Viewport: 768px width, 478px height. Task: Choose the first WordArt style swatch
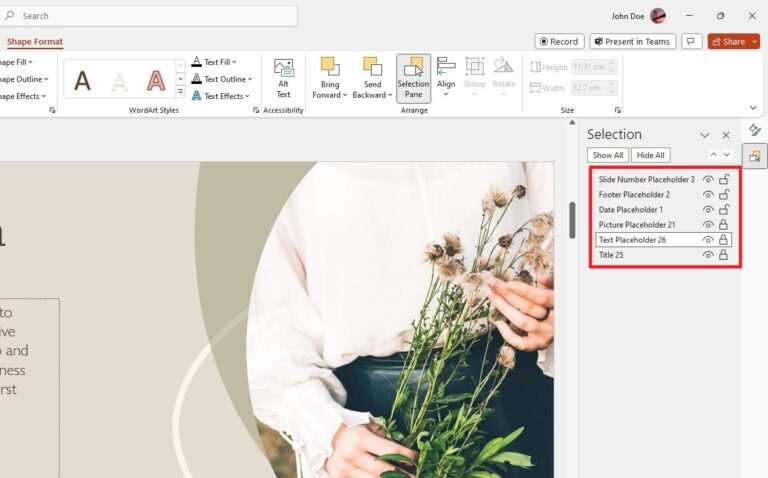(83, 80)
